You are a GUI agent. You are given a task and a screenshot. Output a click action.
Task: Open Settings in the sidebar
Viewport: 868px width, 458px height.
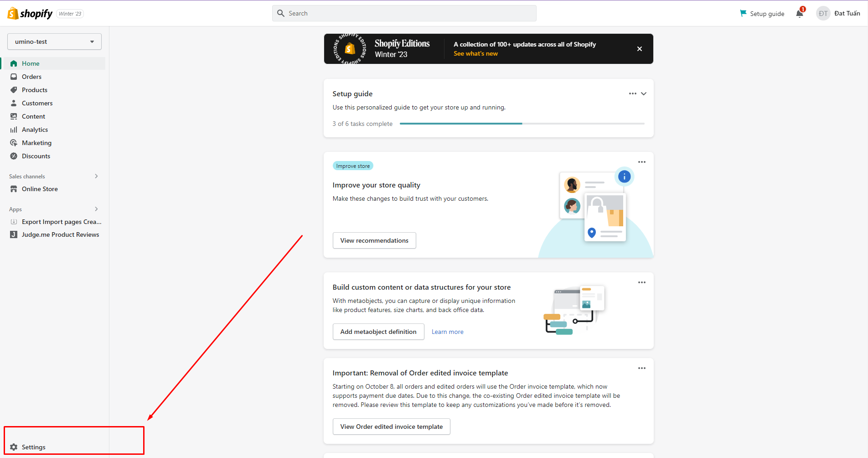[54, 447]
